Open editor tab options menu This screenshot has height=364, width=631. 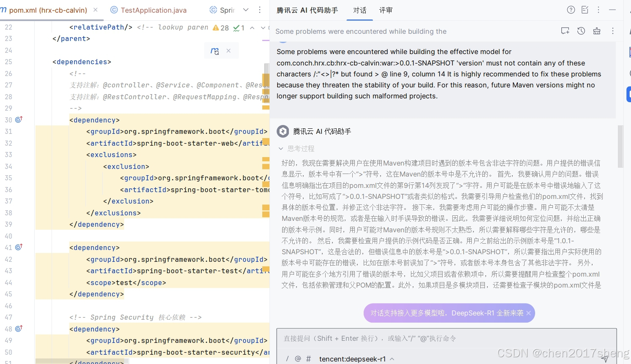point(260,10)
